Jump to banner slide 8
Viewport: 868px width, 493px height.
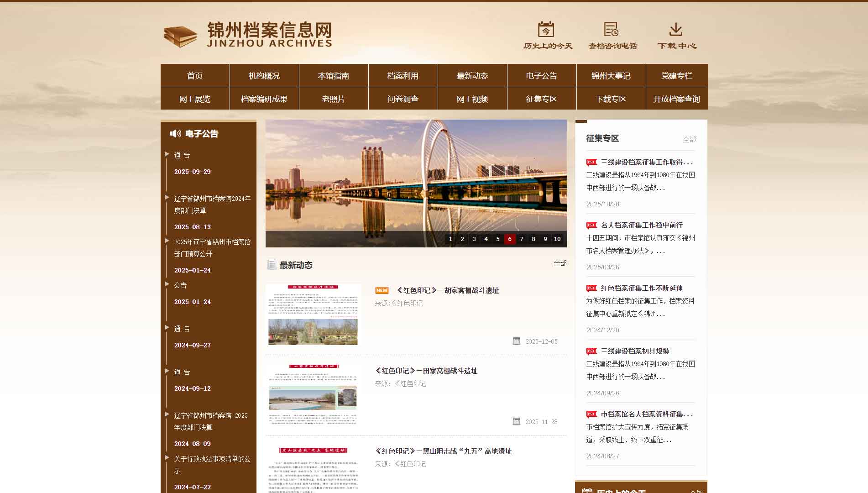point(533,239)
